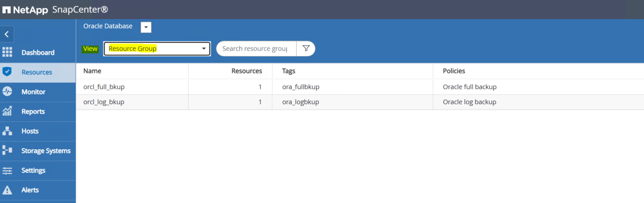This screenshot has width=644, height=203.
Task: Click the Tags column header
Action: [x=289, y=71]
